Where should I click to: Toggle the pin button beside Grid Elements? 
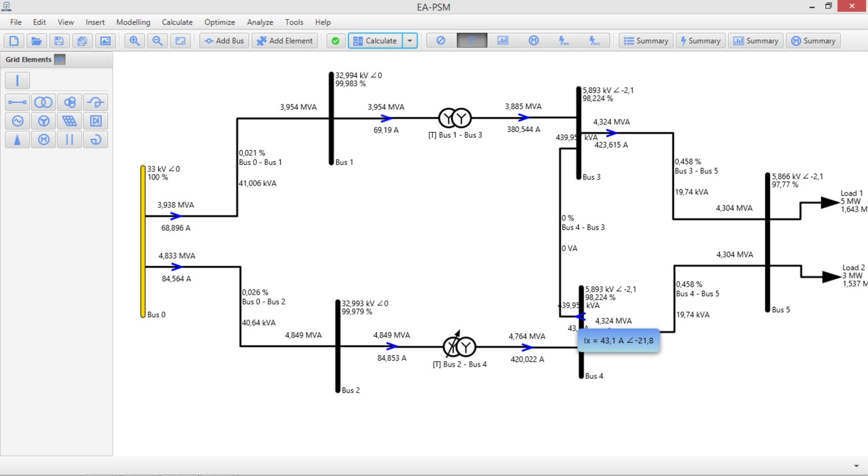pos(60,59)
